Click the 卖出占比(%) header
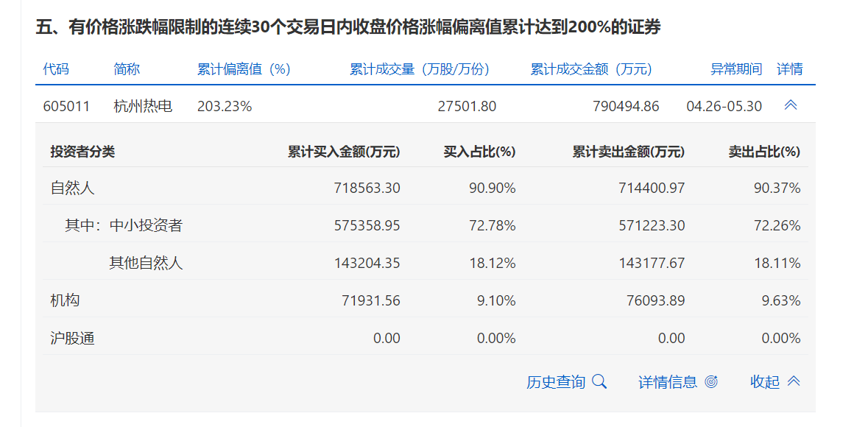 pos(765,152)
